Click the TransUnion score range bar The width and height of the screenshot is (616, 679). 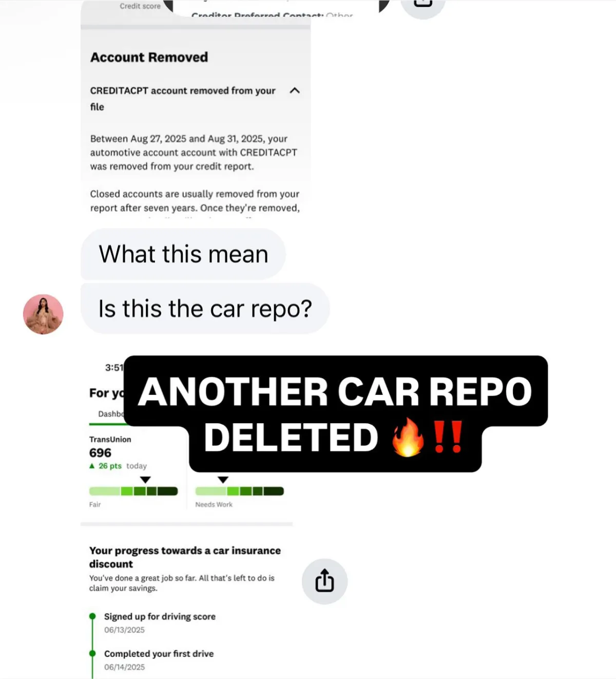[133, 491]
